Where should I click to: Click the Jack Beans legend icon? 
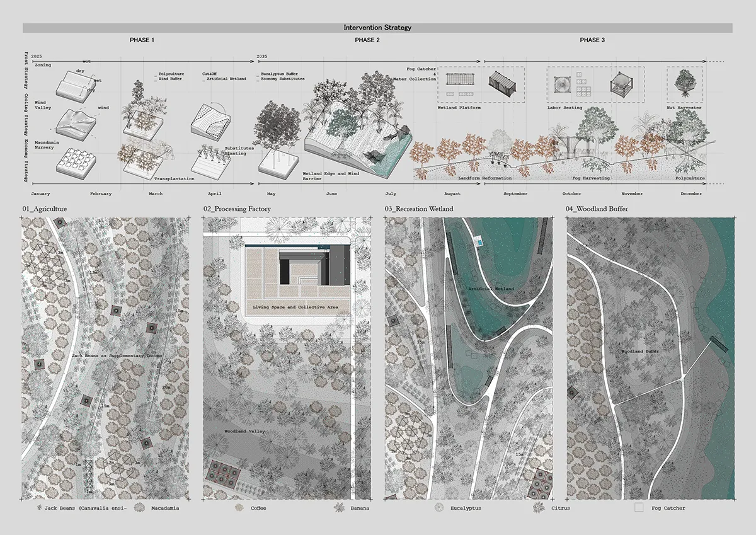[39, 507]
